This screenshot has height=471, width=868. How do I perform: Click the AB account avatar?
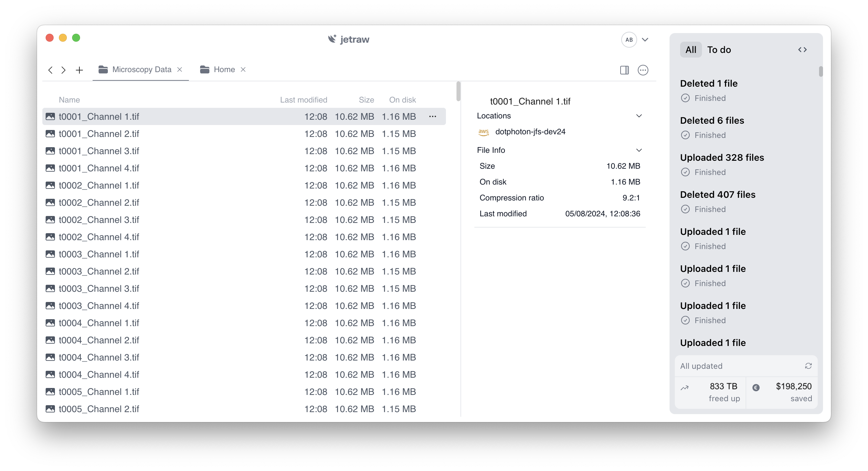click(629, 40)
